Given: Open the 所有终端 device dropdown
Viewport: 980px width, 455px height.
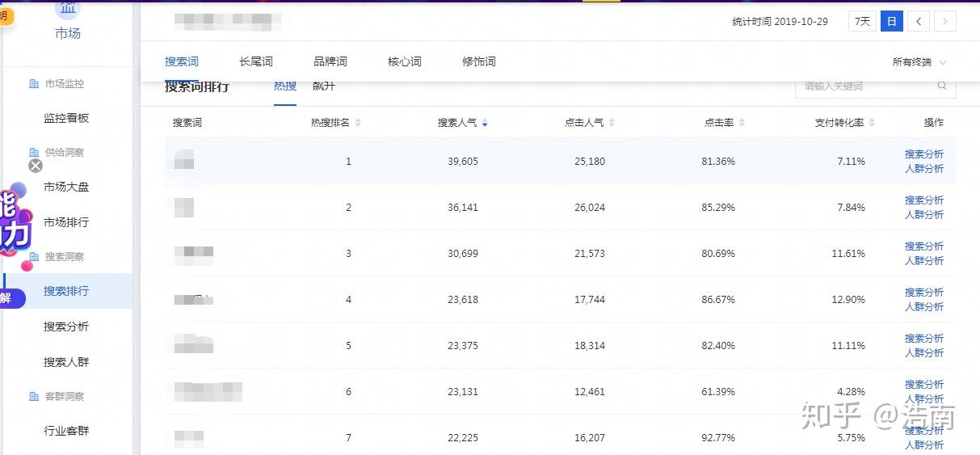Looking at the screenshot, I should 919,62.
